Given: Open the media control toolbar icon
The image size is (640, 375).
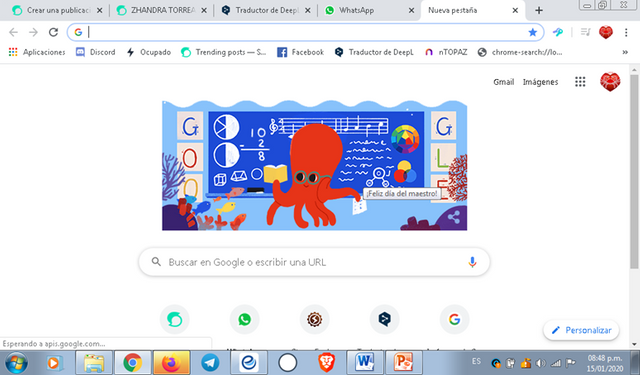Looking at the screenshot, I should (585, 32).
